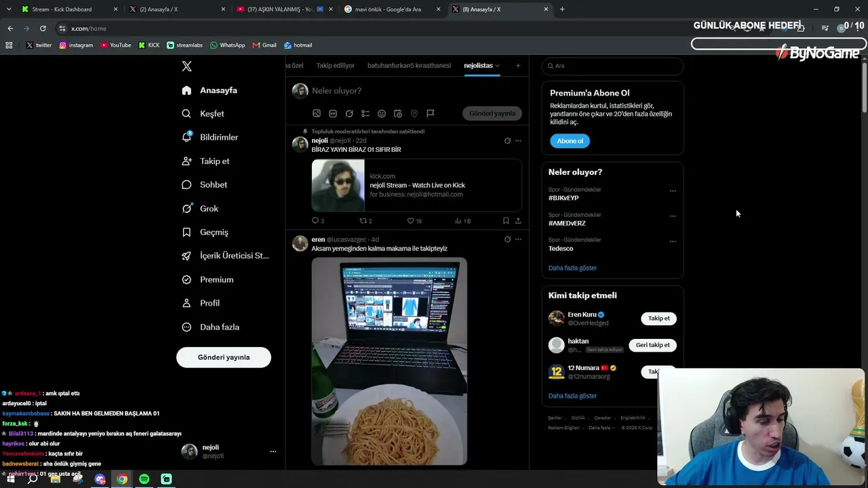Screen dimensions: 868x488
Task: Open Geçmiş bookmarks in the sidebar
Action: (205, 232)
